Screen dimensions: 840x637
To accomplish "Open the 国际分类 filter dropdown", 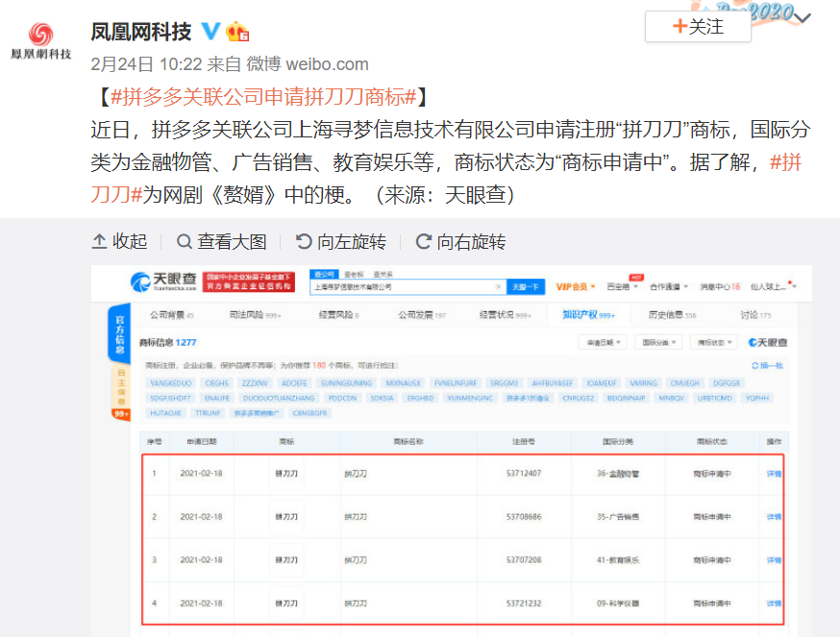I will (x=658, y=342).
